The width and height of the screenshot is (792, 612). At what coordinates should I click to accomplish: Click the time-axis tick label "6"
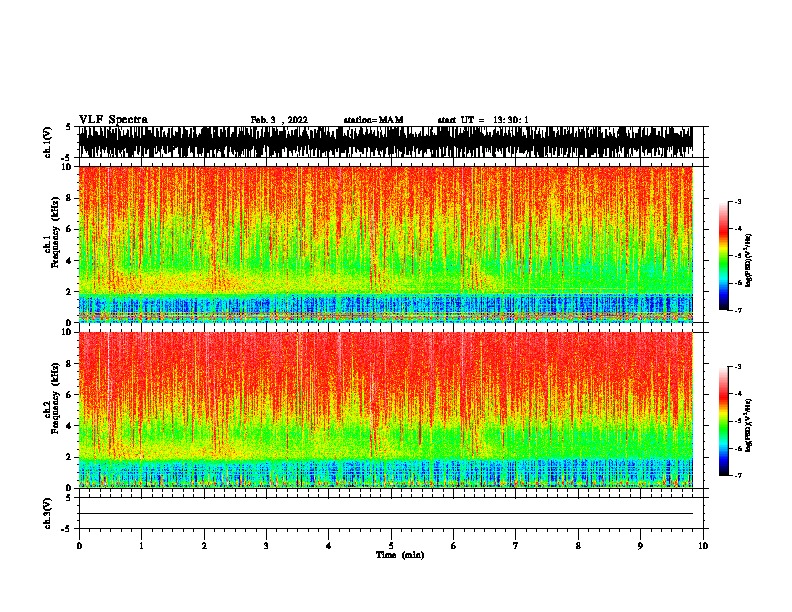(x=454, y=546)
